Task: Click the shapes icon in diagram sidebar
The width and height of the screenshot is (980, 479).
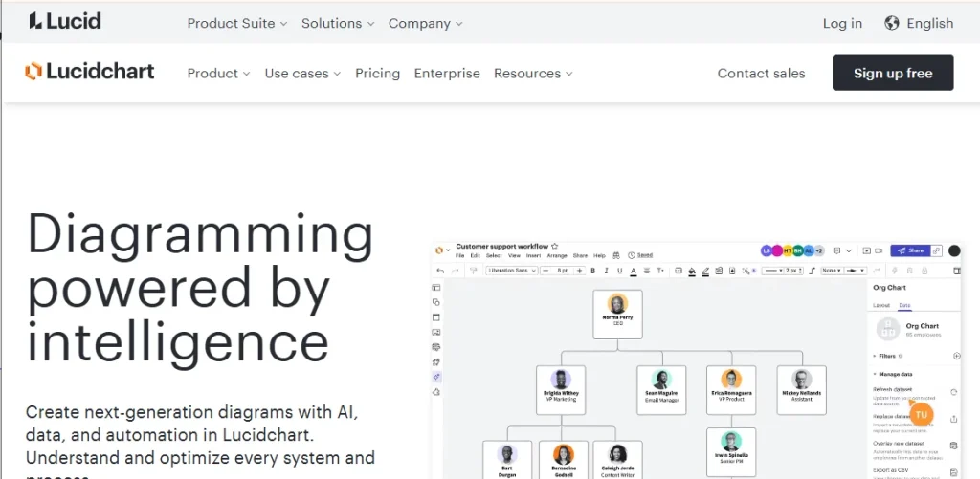Action: (436, 302)
